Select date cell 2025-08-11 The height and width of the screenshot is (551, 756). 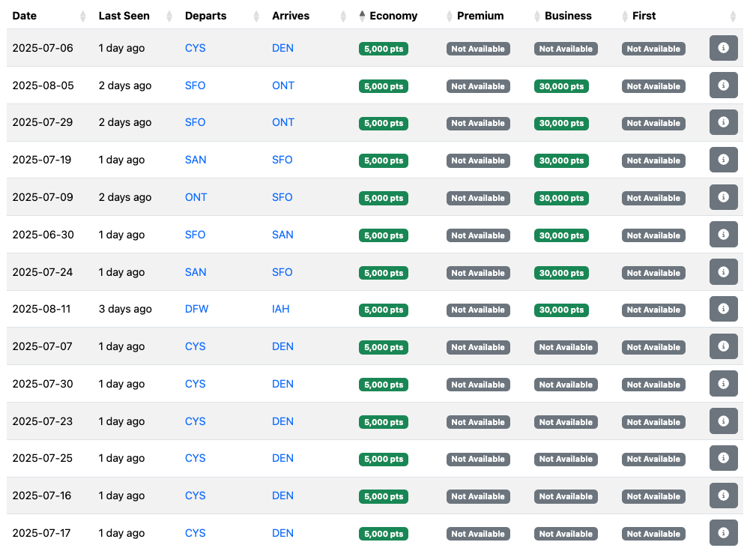pyautogui.click(x=41, y=309)
